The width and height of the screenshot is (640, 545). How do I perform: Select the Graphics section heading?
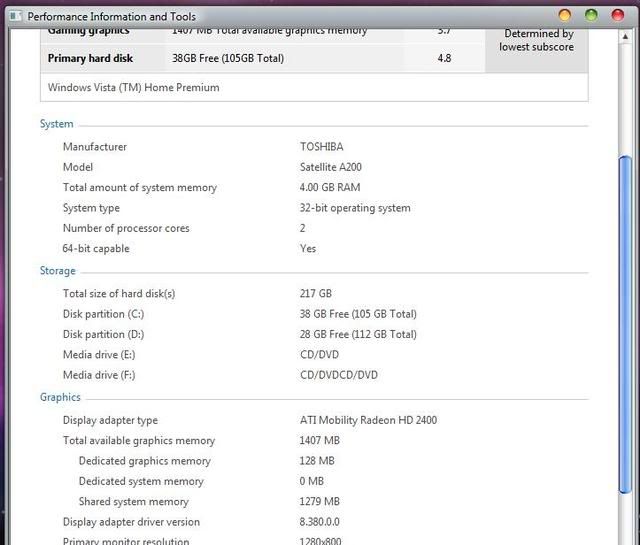coord(61,397)
